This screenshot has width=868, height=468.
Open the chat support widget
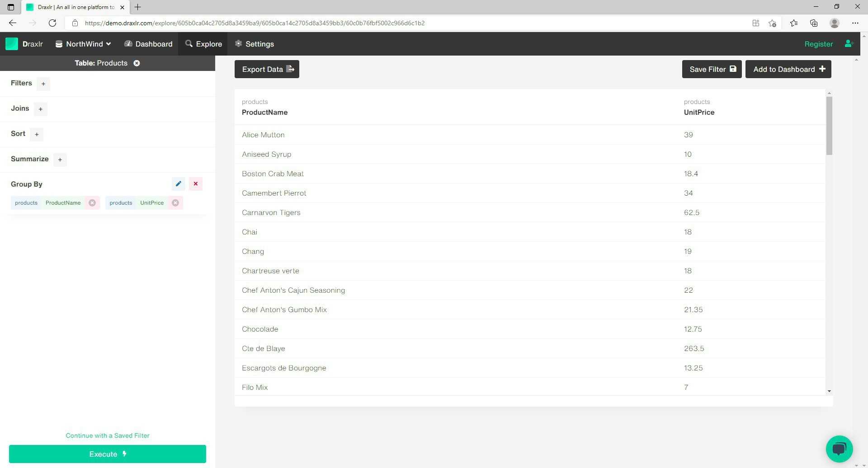pos(839,449)
